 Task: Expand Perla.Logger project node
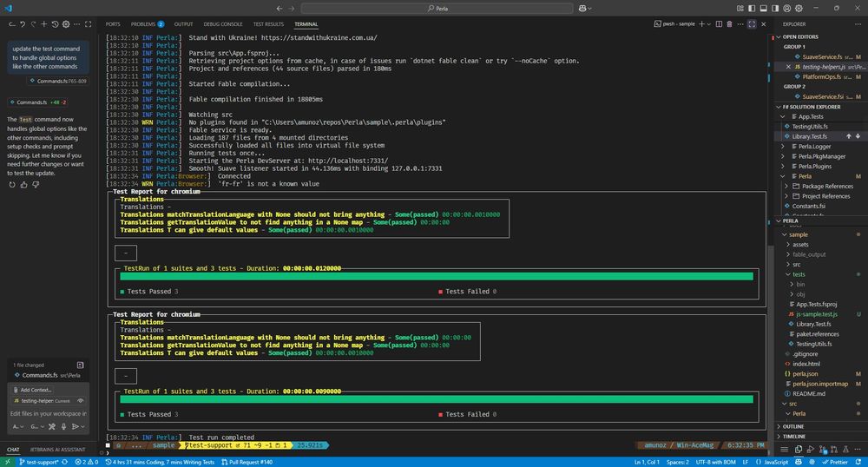coord(783,147)
